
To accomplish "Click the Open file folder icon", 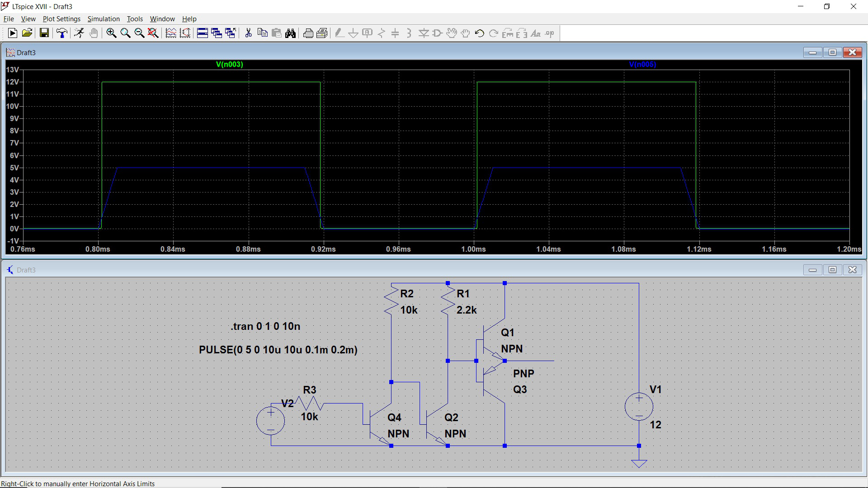I will pyautogui.click(x=27, y=33).
